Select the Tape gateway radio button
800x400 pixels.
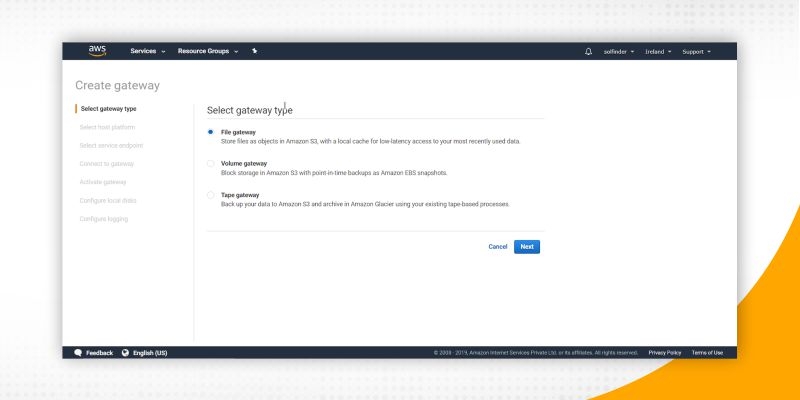point(210,195)
